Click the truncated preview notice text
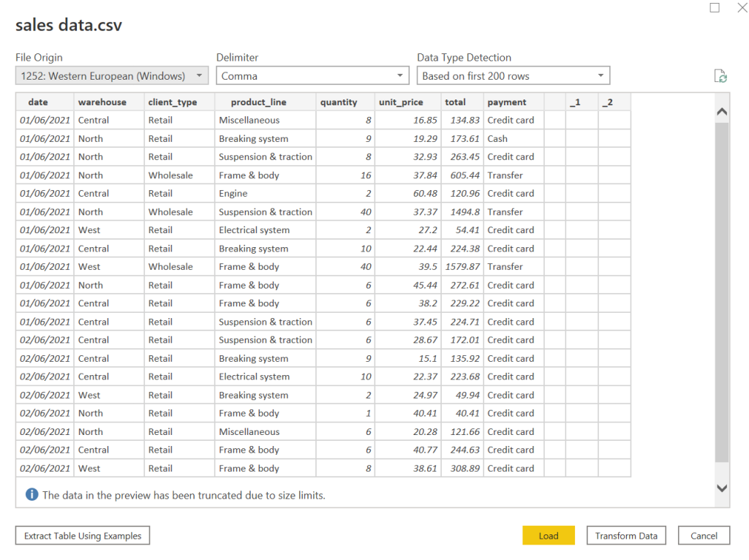Image resolution: width=749 pixels, height=560 pixels. click(184, 495)
